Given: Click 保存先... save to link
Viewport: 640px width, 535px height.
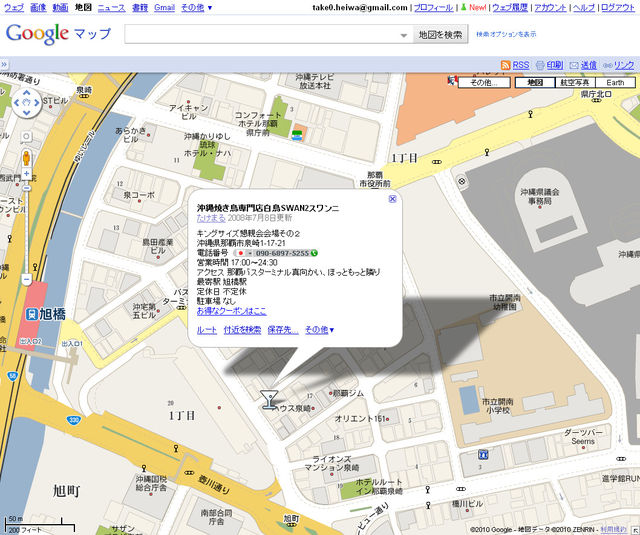Looking at the screenshot, I should [283, 330].
